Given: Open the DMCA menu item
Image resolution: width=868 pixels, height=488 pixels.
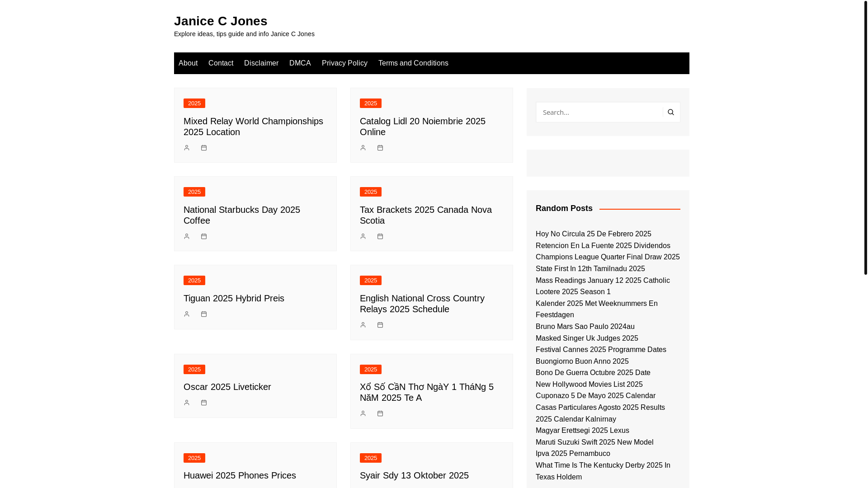Looking at the screenshot, I should 300,63.
